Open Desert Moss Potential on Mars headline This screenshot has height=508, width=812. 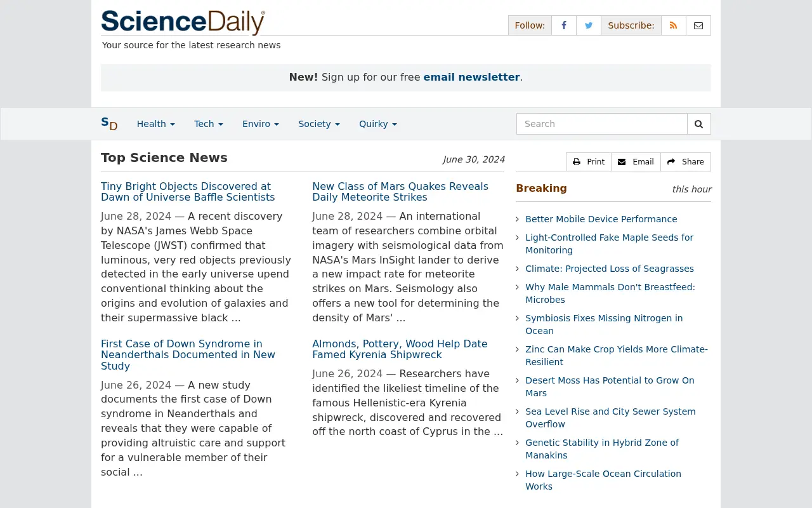pyautogui.click(x=610, y=387)
